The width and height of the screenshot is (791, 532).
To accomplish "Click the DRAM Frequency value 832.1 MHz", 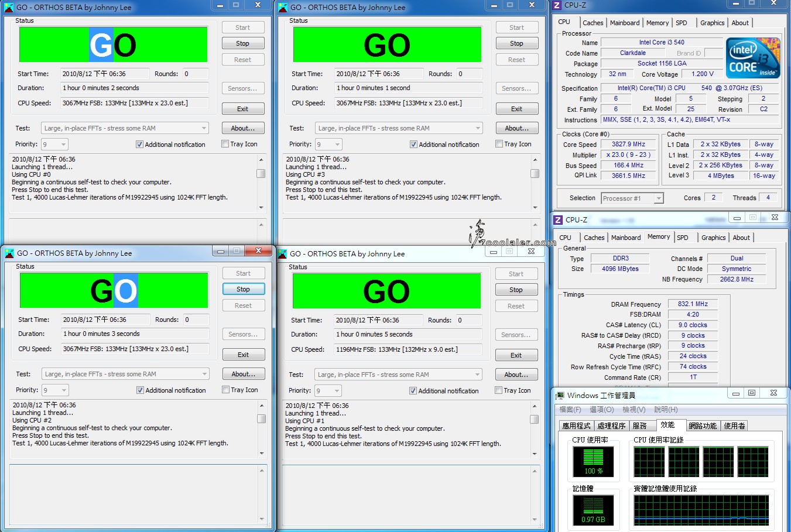I will coord(693,304).
